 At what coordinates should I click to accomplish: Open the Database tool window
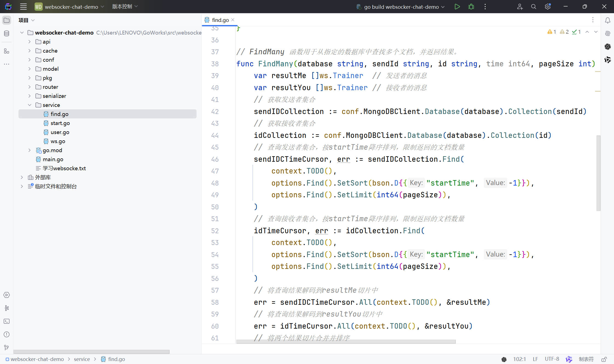[x=7, y=33]
